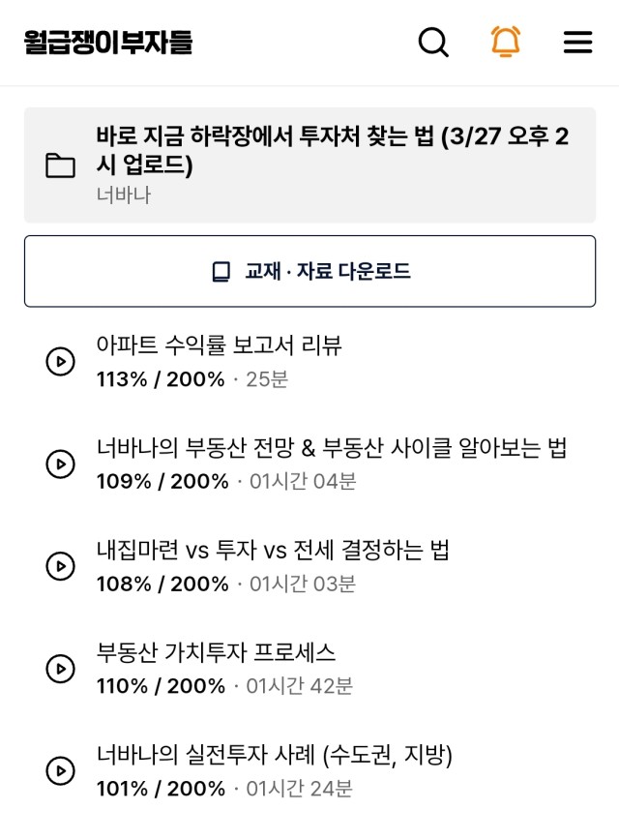Open the 바로 지금 하락장에서 투자처 찾는 법 course header
Screen dimensions: 619x840
coord(309,165)
